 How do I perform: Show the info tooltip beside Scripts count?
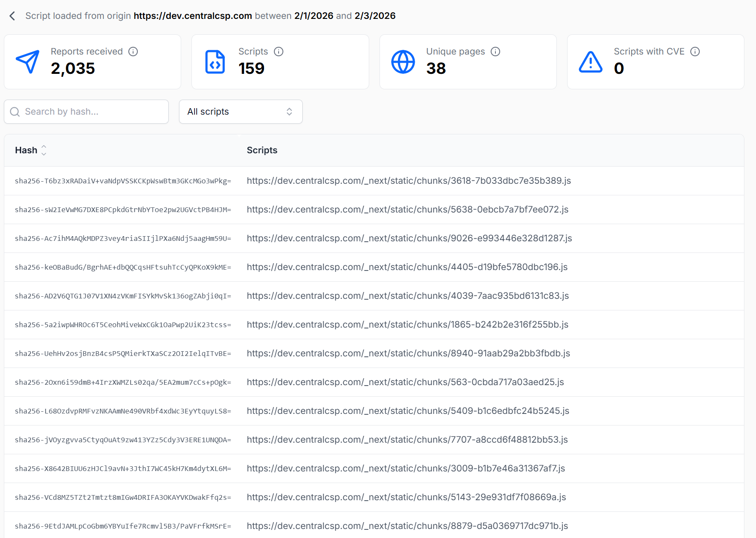(x=279, y=51)
